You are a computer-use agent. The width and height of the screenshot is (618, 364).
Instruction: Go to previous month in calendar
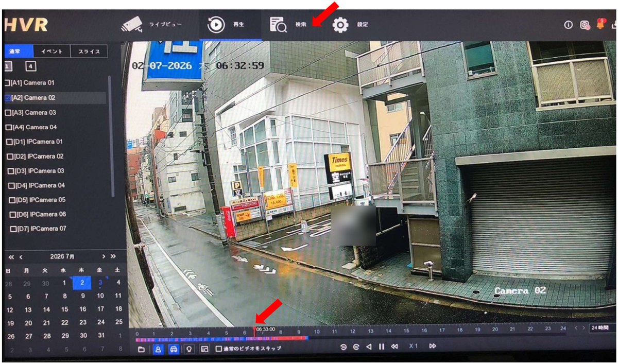click(x=21, y=256)
